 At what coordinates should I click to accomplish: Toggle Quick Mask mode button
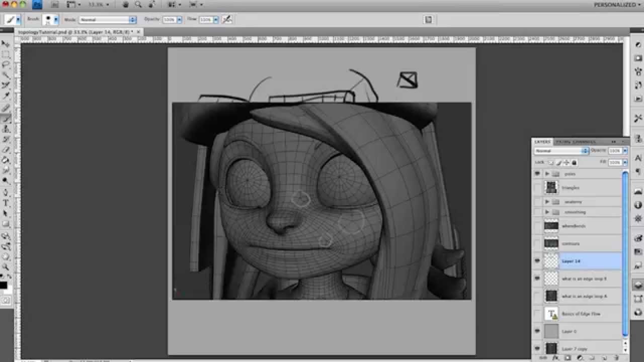6,300
